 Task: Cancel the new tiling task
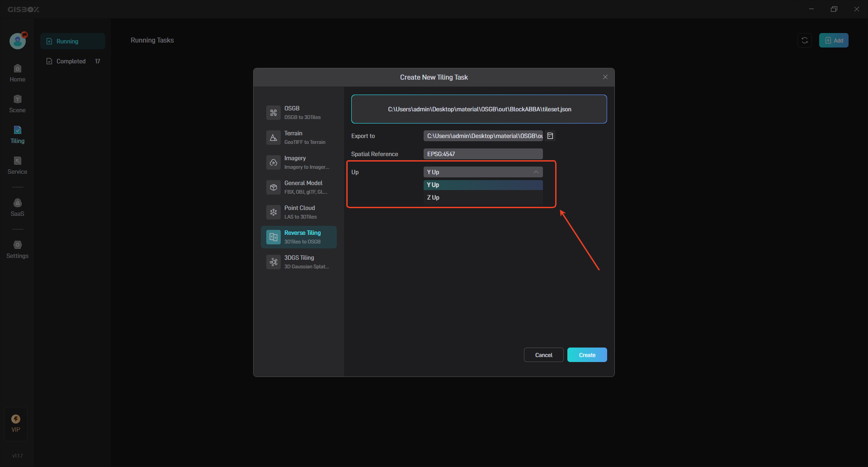point(544,355)
